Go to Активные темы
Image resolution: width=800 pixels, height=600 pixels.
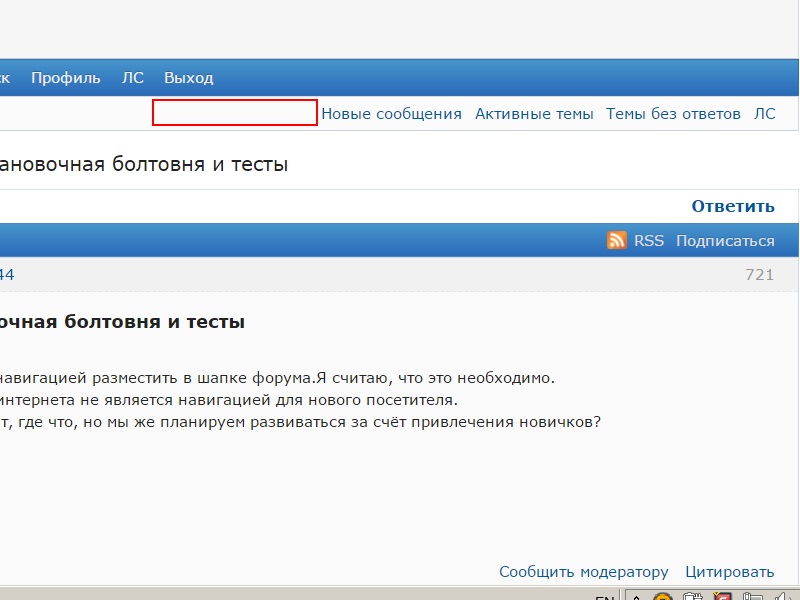coord(534,114)
